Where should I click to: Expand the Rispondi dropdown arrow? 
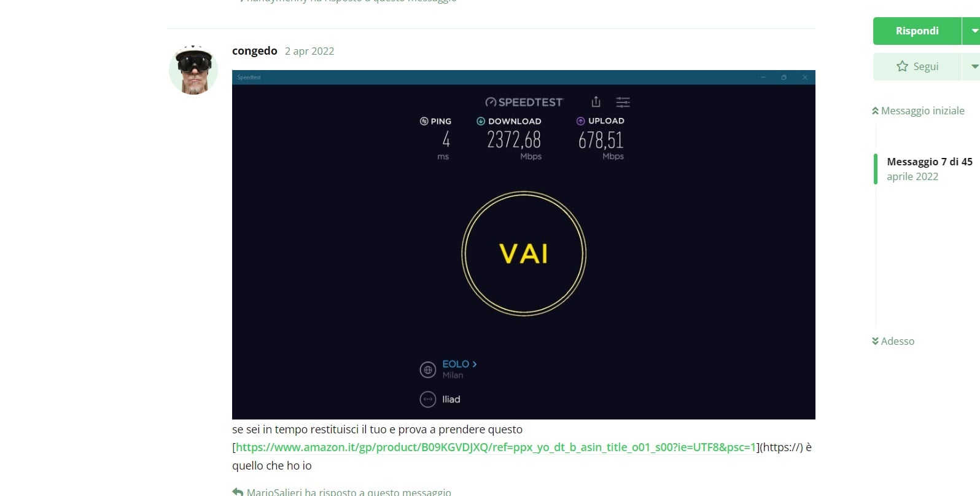click(973, 31)
